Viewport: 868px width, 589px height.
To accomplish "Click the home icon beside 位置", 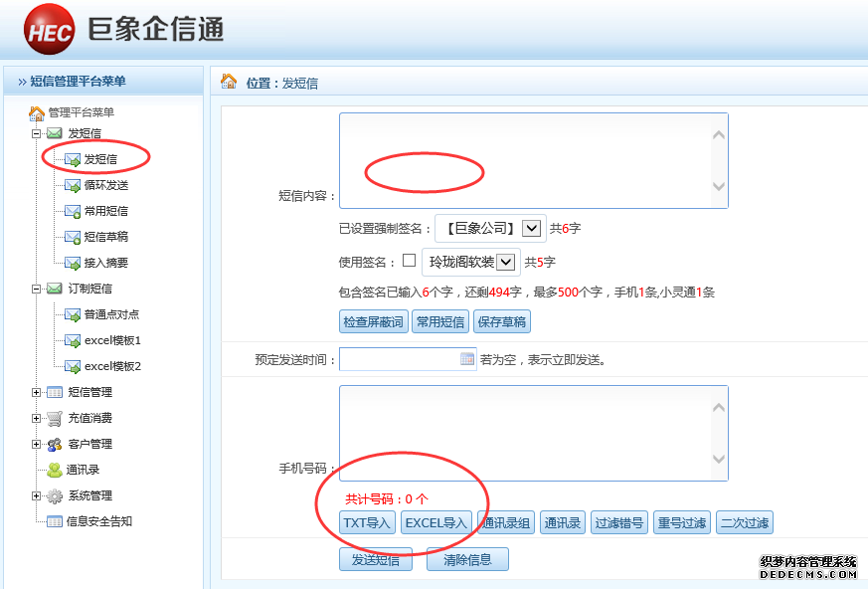I will coord(229,82).
